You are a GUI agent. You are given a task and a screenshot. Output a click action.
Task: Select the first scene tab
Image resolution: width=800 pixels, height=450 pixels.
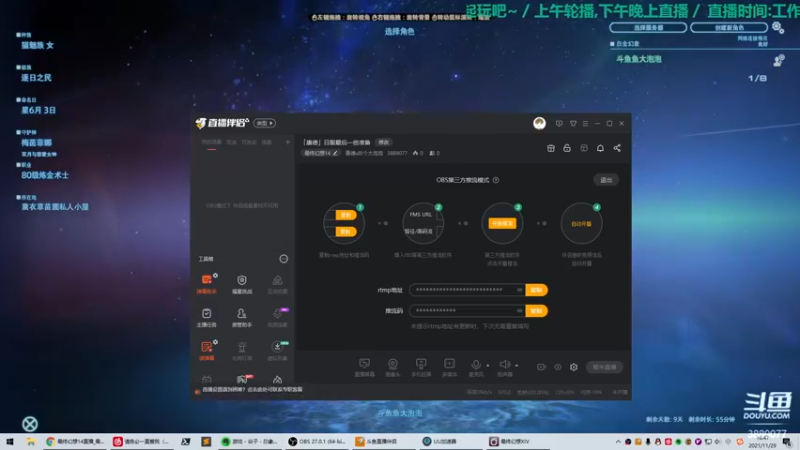(211, 142)
